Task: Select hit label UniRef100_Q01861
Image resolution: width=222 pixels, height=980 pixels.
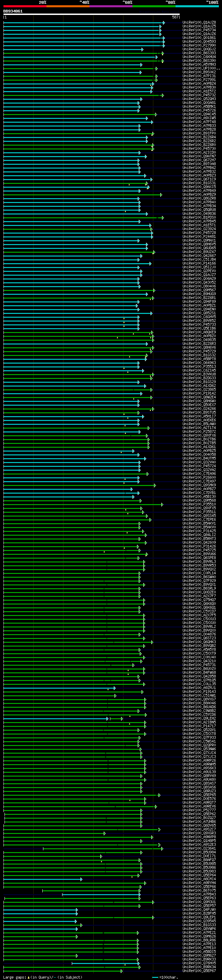Action: pos(199,38)
